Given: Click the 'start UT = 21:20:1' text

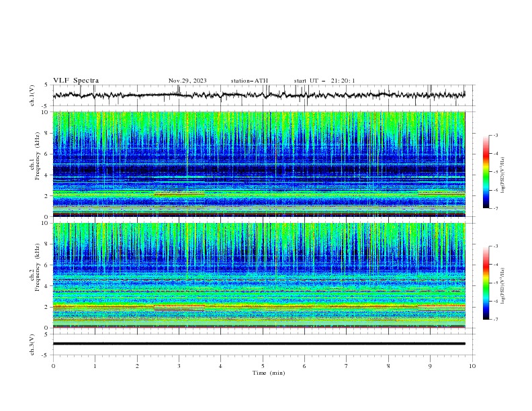Looking at the screenshot, I should coord(324,81).
